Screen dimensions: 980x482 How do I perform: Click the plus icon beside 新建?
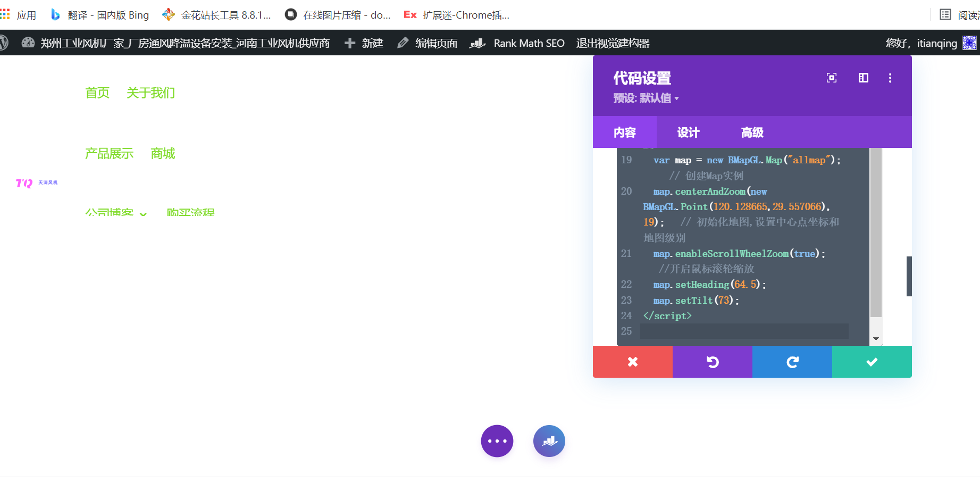coord(349,43)
